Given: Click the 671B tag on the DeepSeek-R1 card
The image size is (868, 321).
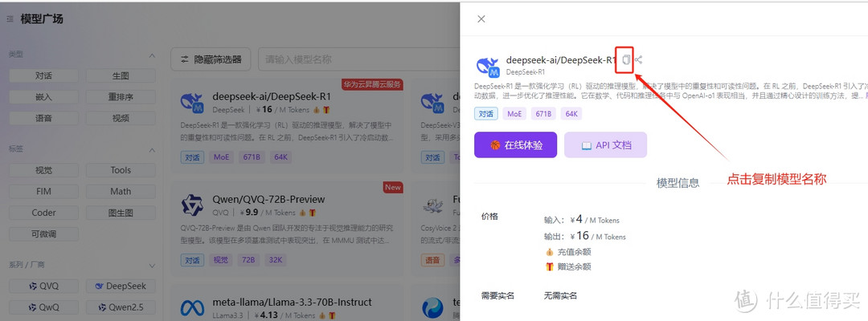Looking at the screenshot, I should (x=252, y=157).
